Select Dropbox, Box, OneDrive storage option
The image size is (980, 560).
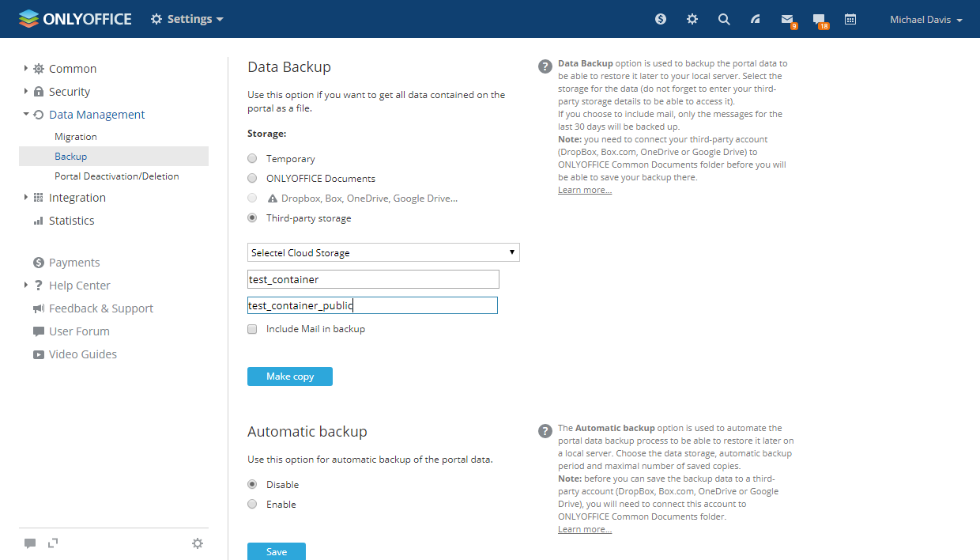click(252, 199)
